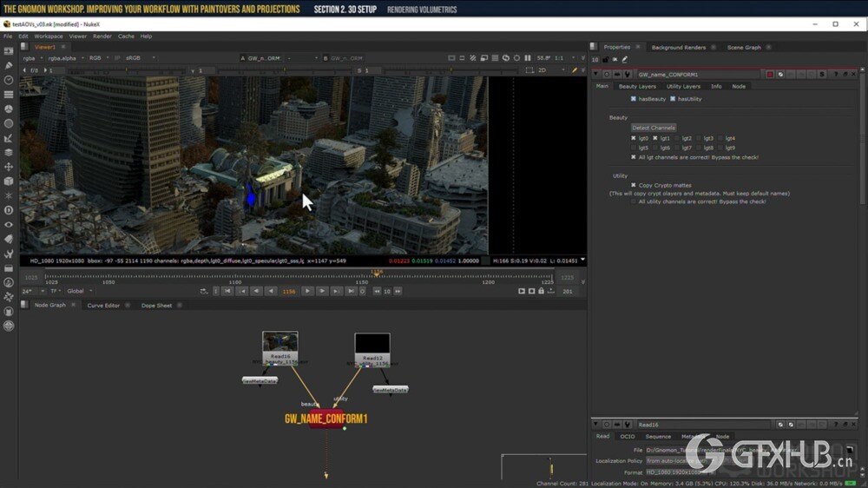Click the flipbook capture icon
This screenshot has width=868, height=488.
point(522,291)
